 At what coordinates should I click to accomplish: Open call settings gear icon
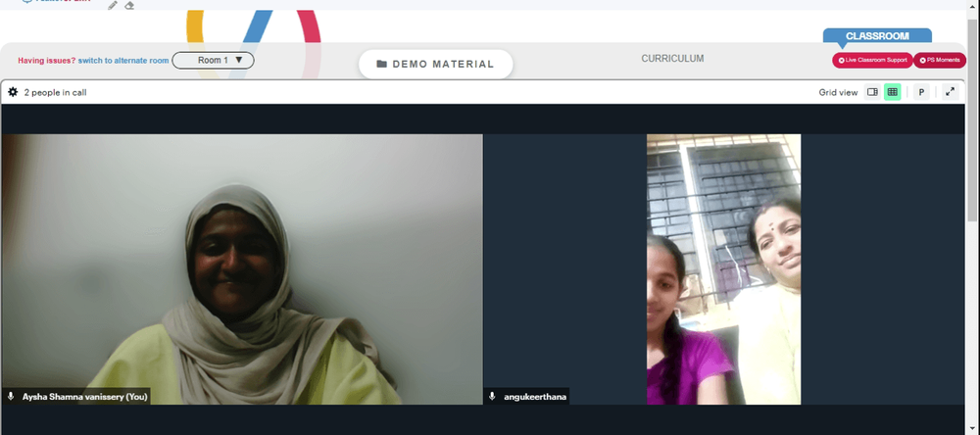[13, 92]
